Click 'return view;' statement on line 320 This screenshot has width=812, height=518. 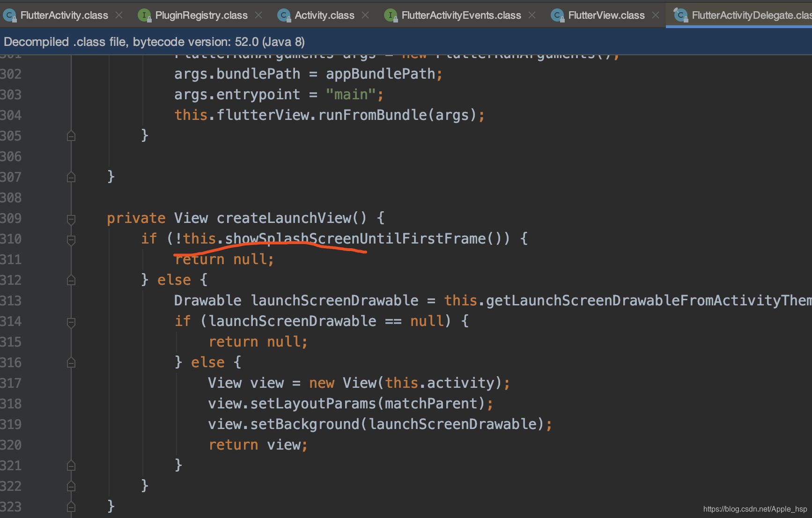pyautogui.click(x=258, y=445)
